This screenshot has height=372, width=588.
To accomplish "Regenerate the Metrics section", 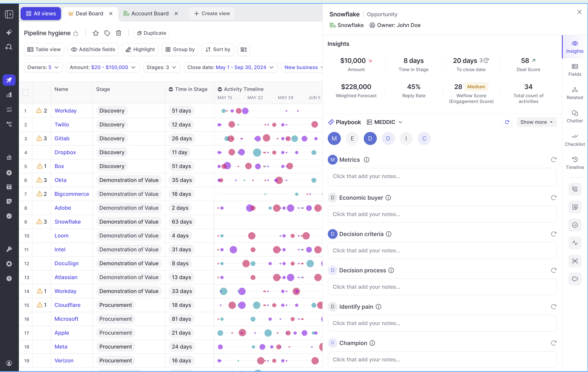I will (554, 160).
